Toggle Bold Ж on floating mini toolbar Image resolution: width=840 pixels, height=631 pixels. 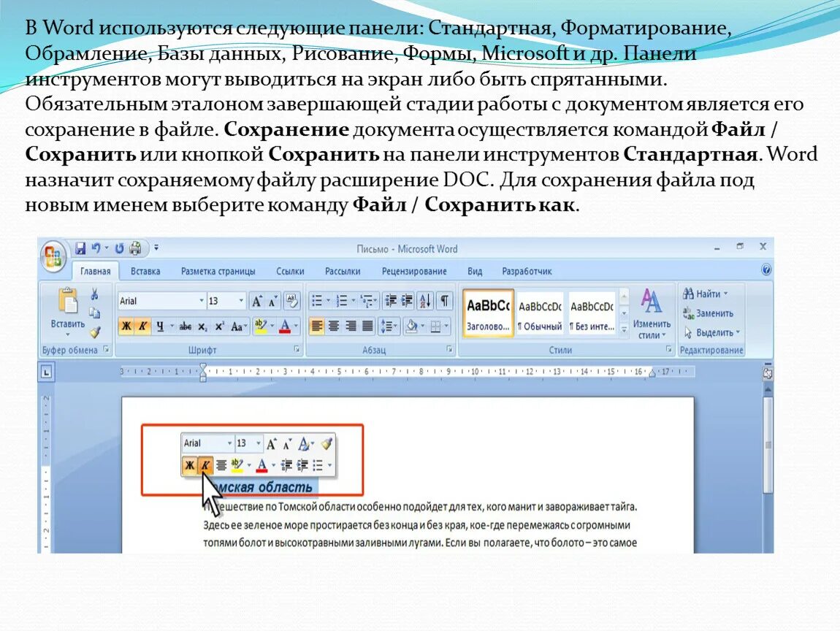point(190,465)
